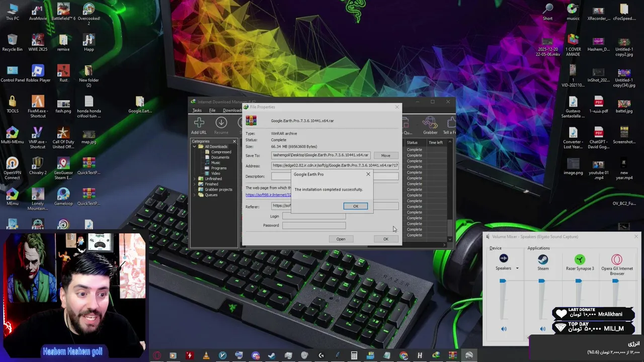Open the soft98.ir web page link
This screenshot has width=644, height=362.
[268, 195]
